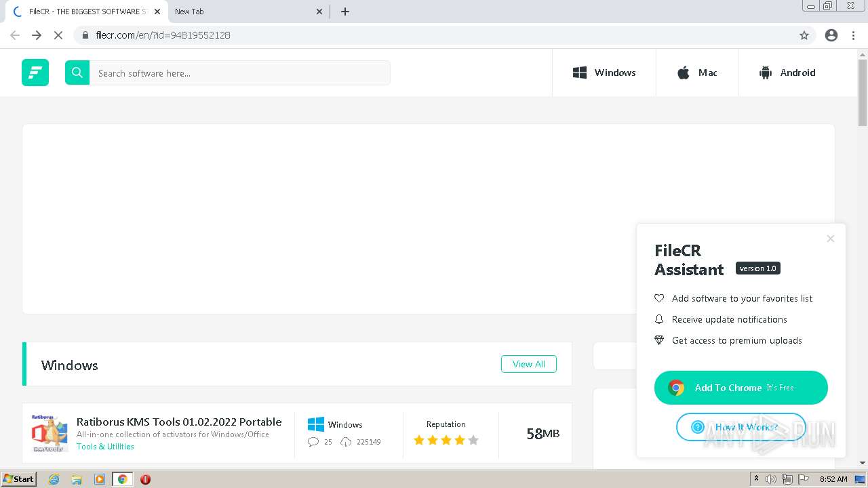The image size is (868, 488).
Task: Click the star rating under Reputation
Action: 446,440
